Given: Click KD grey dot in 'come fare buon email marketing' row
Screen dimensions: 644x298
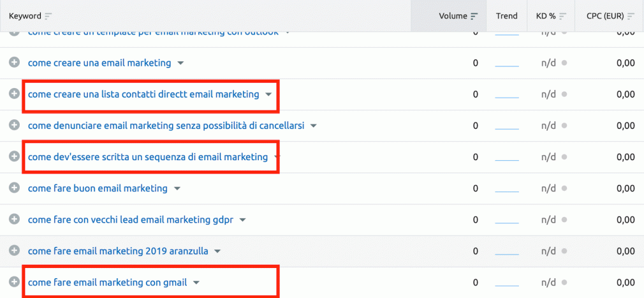Looking at the screenshot, I should pos(564,189).
